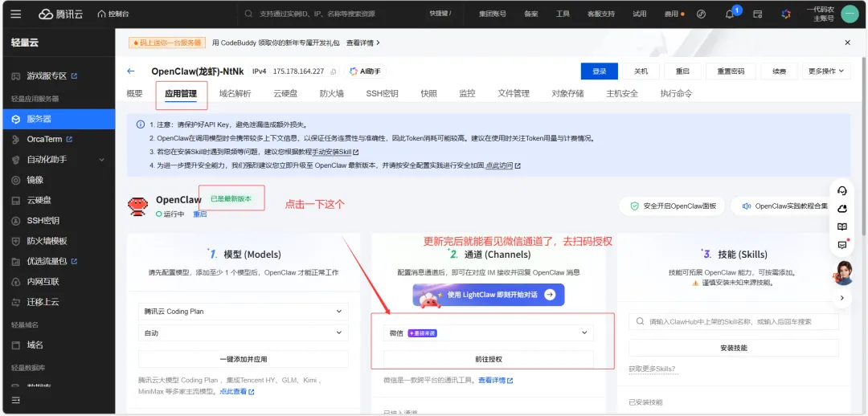Switch to the 域名解析 tab

pyautogui.click(x=235, y=93)
